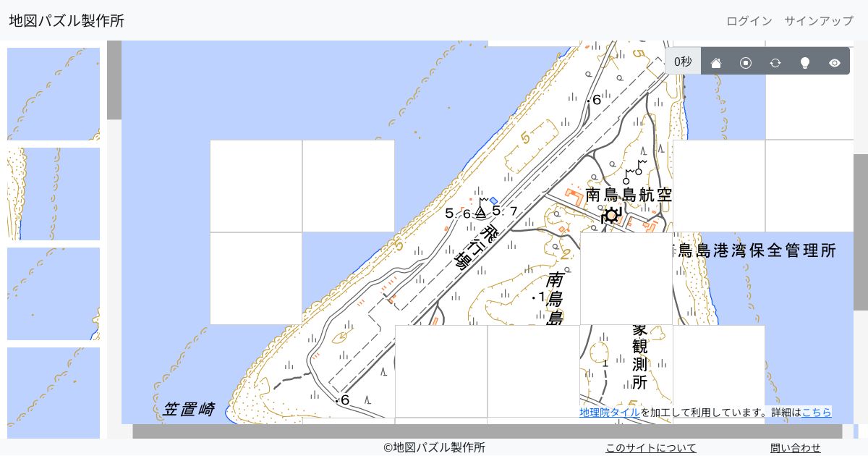The image size is (868, 456).
Task: Select the bottom puzzle piece thumbnail
Action: click(x=54, y=392)
